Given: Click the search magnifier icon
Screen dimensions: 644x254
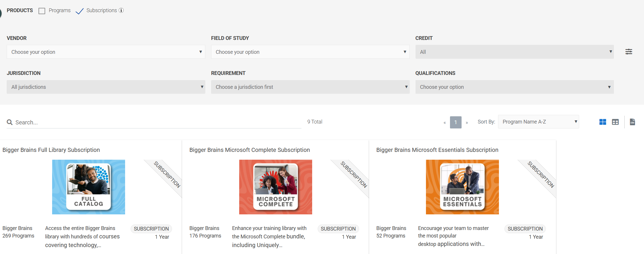Looking at the screenshot, I should tap(10, 122).
